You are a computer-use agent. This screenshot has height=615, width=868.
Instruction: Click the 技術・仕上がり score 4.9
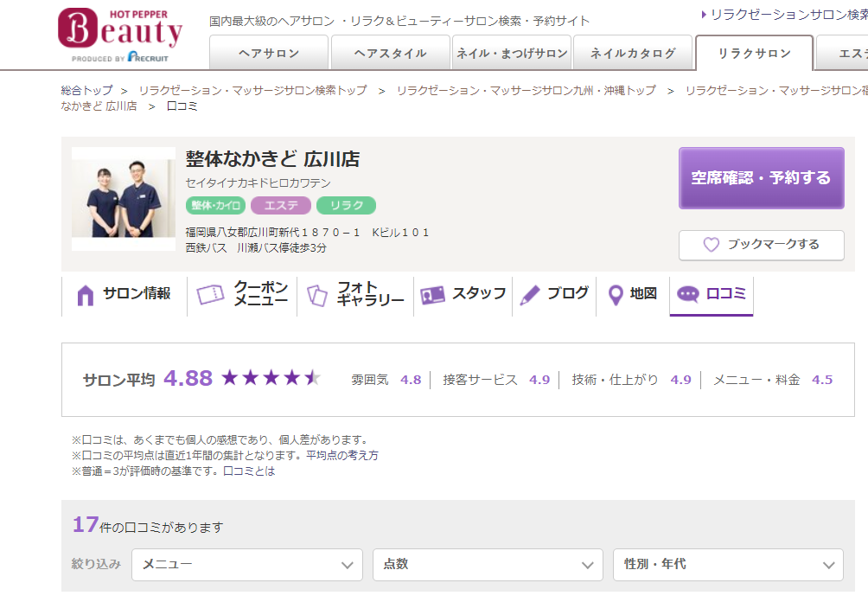[x=681, y=380]
